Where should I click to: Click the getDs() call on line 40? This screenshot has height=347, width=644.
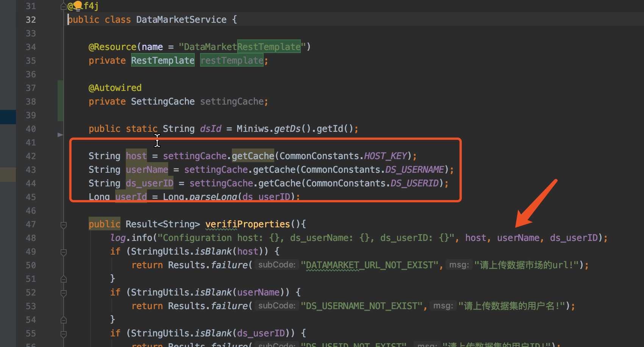tap(292, 129)
